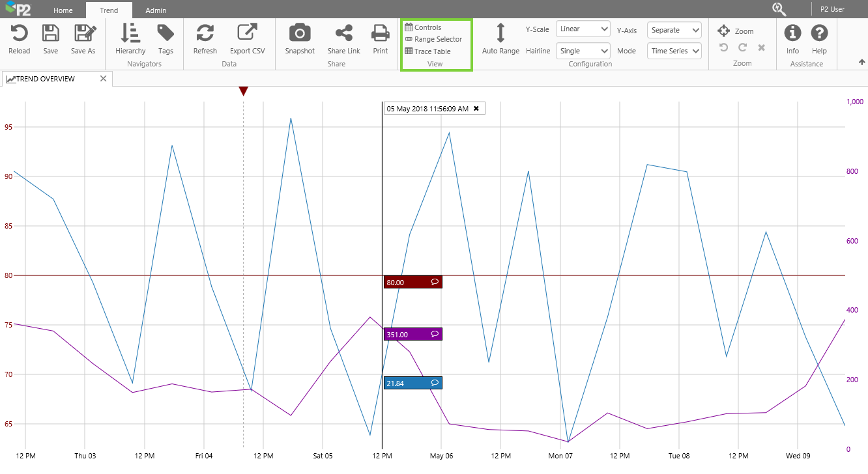The width and height of the screenshot is (868, 474).
Task: Switch to the Admin tab
Action: pos(156,10)
